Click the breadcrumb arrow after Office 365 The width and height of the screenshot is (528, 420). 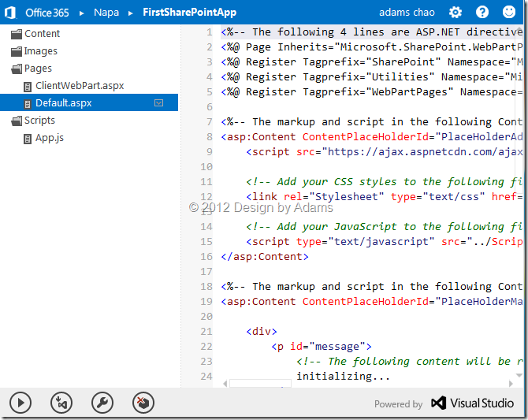81,13
